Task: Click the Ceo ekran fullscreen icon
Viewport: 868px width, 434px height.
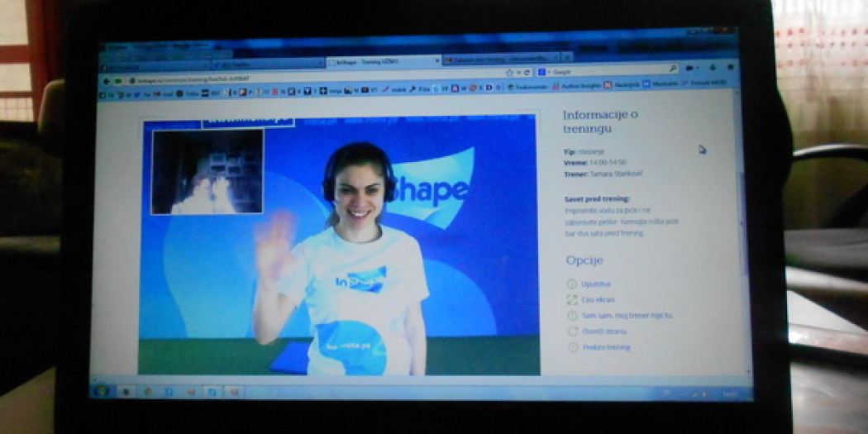Action: [572, 299]
